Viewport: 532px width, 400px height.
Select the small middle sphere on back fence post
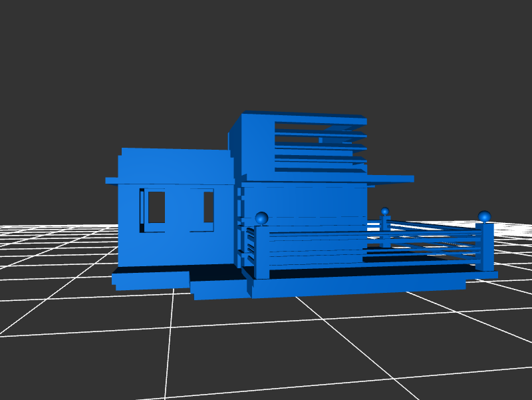point(385,212)
